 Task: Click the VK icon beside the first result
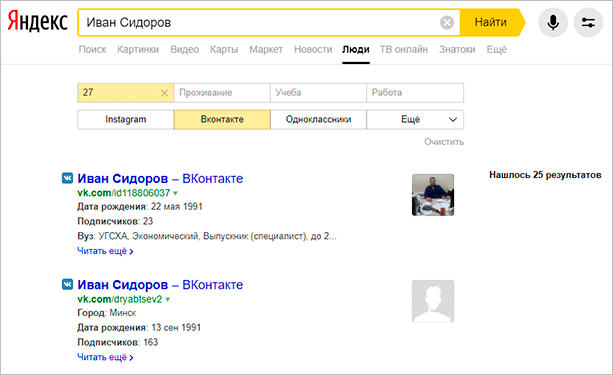[x=67, y=178]
